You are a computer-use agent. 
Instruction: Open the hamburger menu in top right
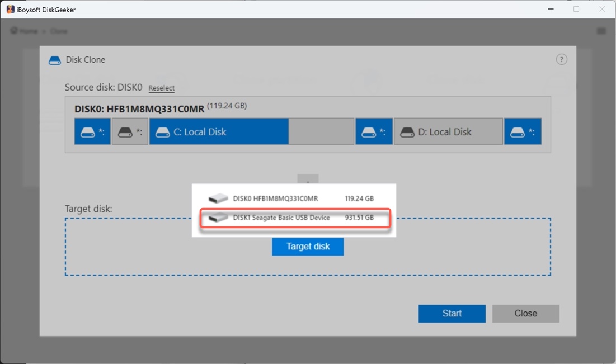pos(601,31)
